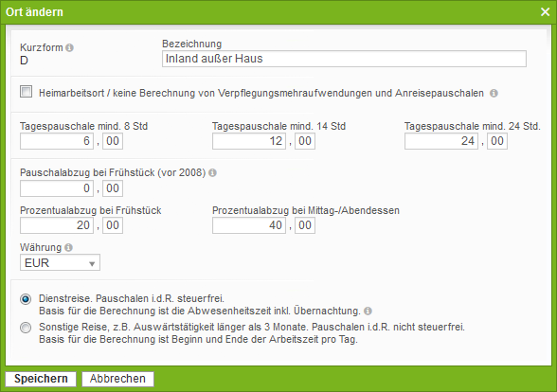
Task: Click Prozentualabzug bei Mittag-/Abendessen percentage field
Action: pyautogui.click(x=249, y=225)
